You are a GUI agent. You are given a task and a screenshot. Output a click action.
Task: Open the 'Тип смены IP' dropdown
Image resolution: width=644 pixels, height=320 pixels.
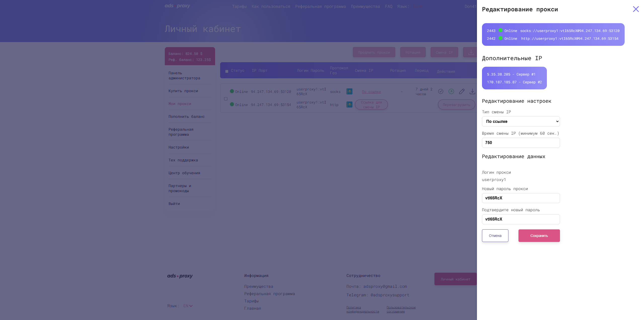point(521,121)
